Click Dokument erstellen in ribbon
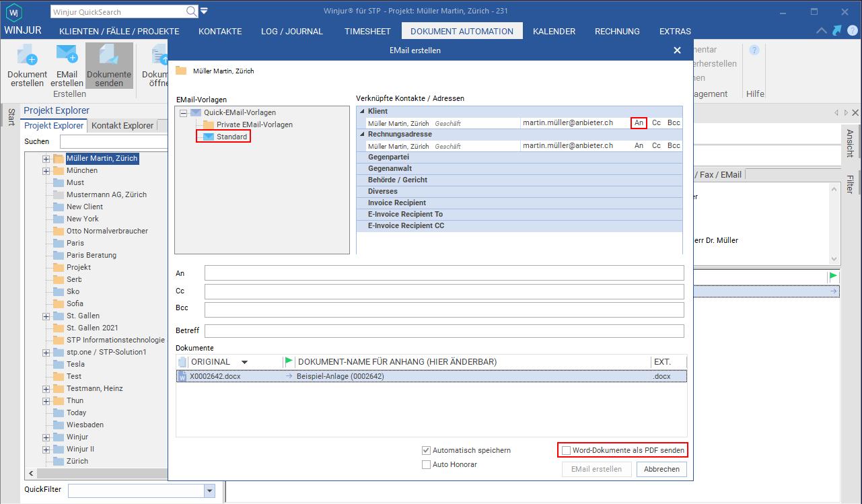Screen dimensions: 862x504 point(27,65)
